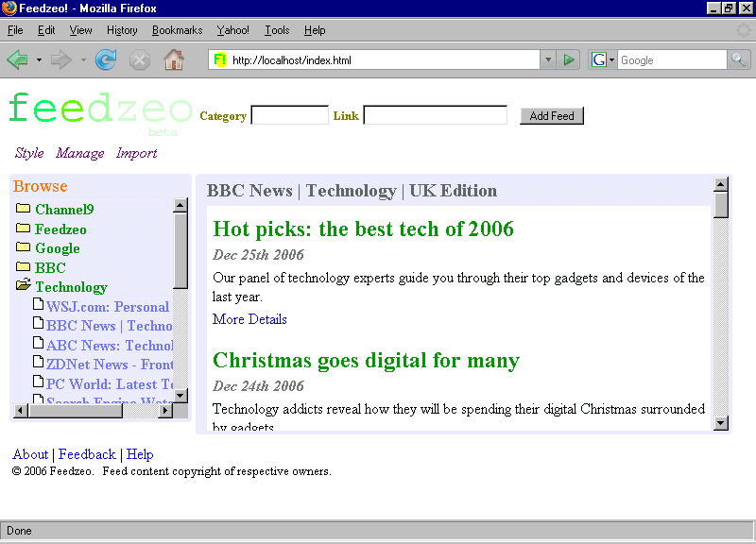This screenshot has width=756, height=544.
Task: Open the address bar history dropdown
Action: [548, 60]
